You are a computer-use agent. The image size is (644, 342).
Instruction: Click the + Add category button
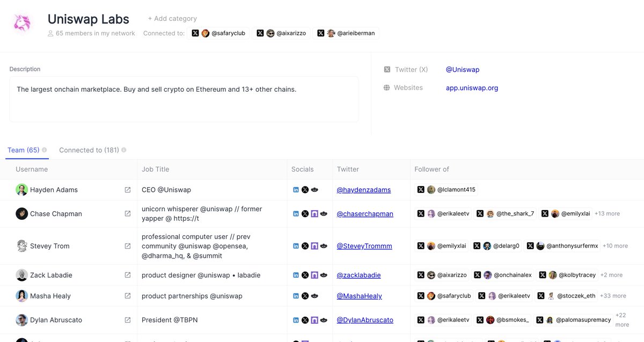pyautogui.click(x=172, y=18)
